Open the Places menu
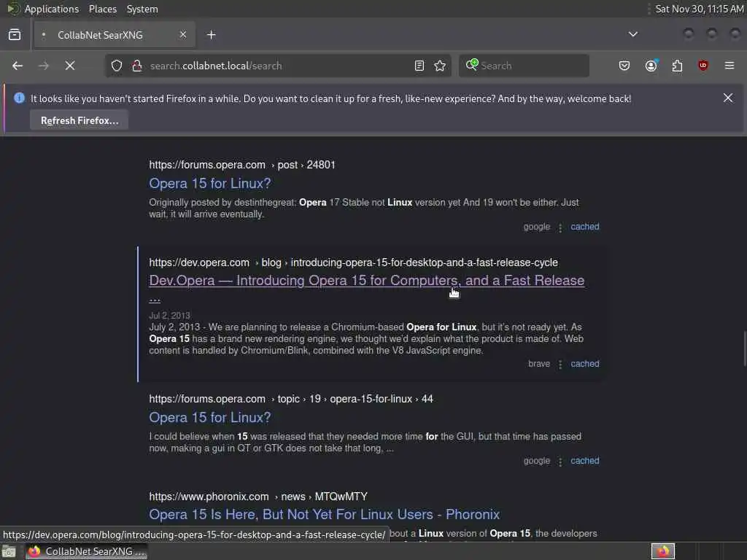Viewport: 747px width, 560px height. click(102, 9)
